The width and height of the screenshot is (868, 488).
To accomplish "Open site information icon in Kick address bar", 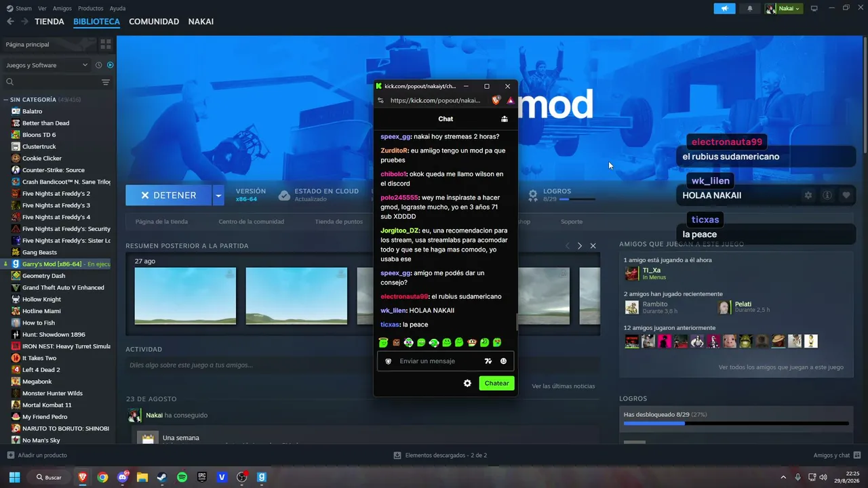I will coord(381,100).
